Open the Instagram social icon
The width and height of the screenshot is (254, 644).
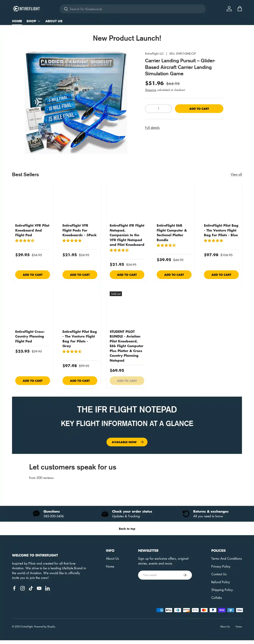(22, 588)
